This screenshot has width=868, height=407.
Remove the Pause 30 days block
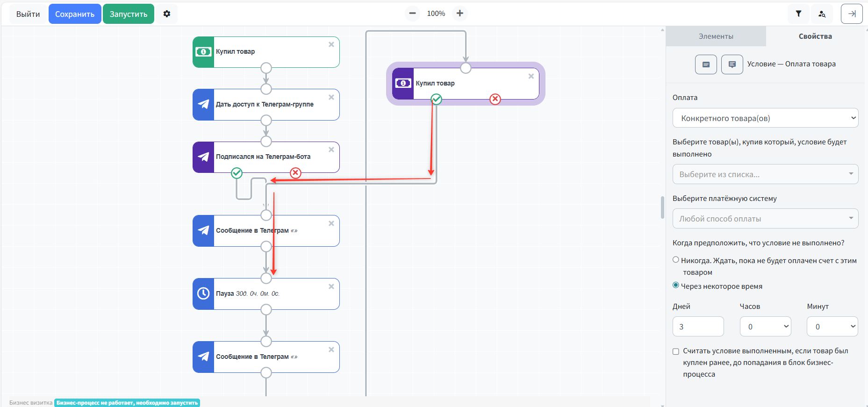[331, 286]
